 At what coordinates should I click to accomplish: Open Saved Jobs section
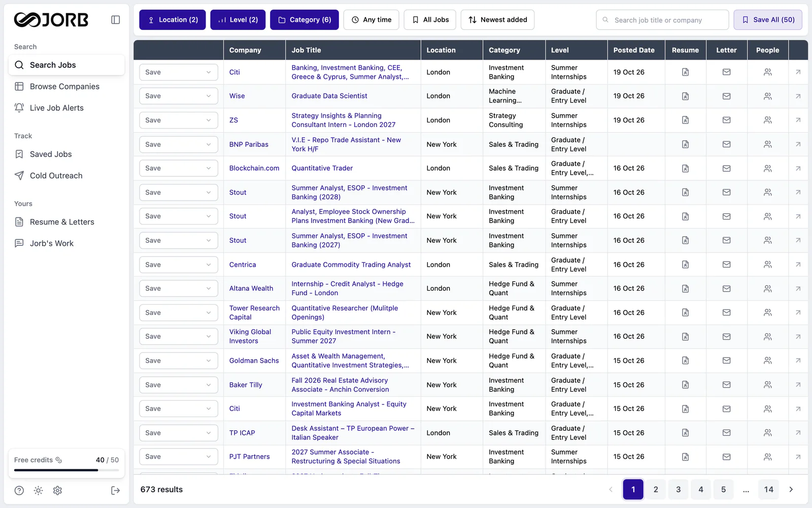click(x=66, y=154)
